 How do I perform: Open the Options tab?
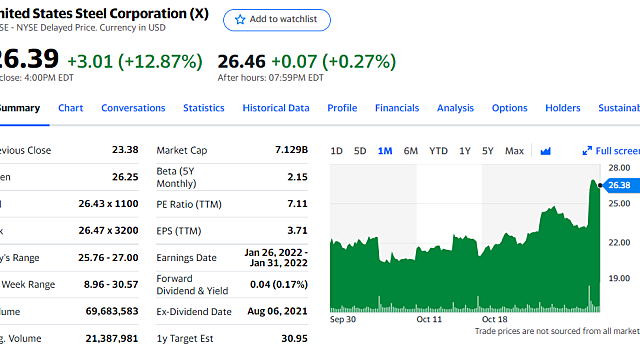coord(509,108)
